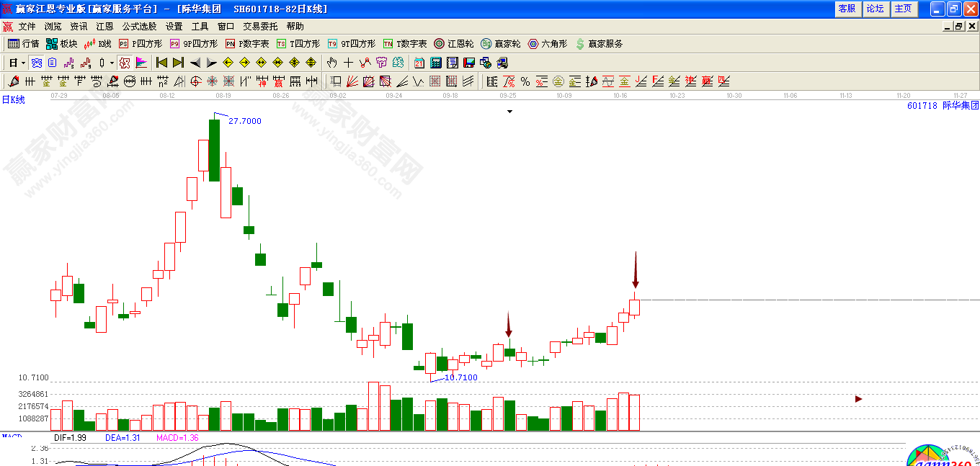Open the 公式选股 formula stock-picking menu

click(x=139, y=26)
